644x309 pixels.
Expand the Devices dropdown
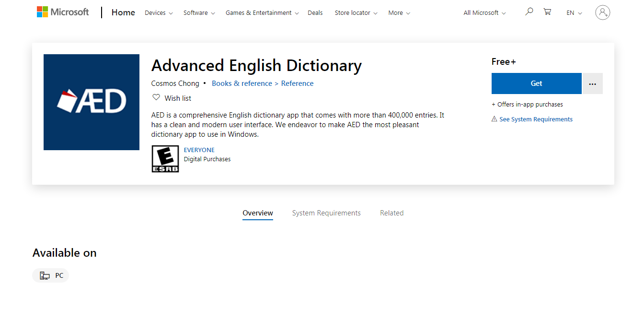(x=158, y=12)
